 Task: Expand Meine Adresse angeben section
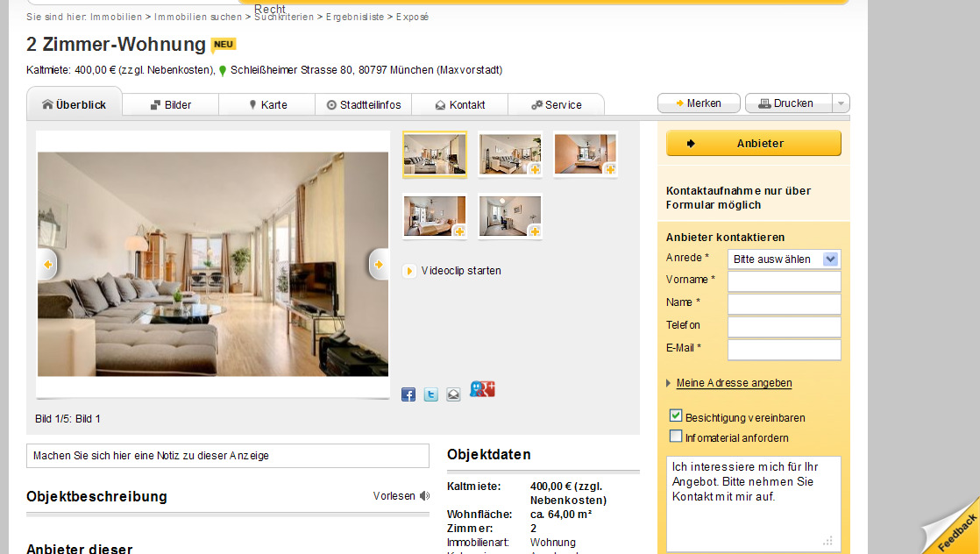[x=734, y=383]
